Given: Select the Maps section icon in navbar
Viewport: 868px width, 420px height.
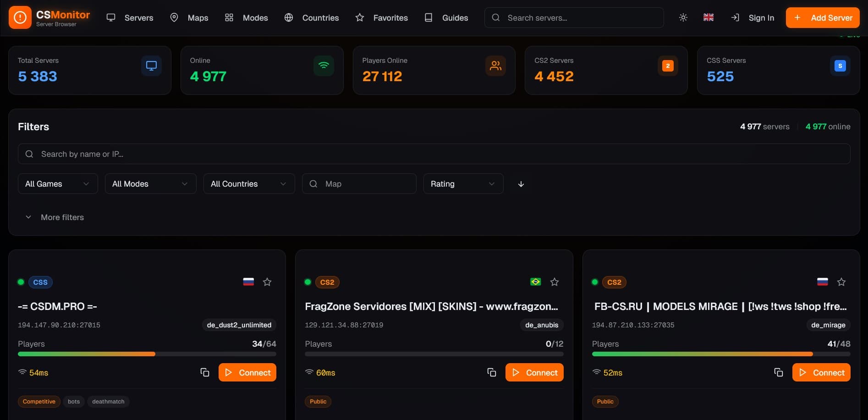Looking at the screenshot, I should click(174, 17).
